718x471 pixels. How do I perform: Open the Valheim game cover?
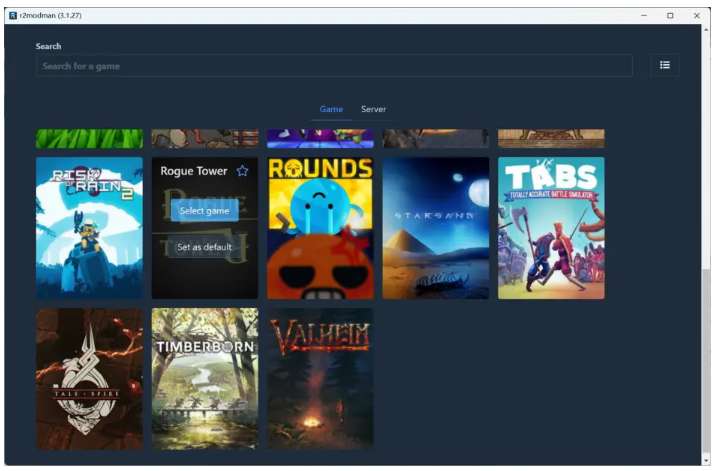point(320,378)
